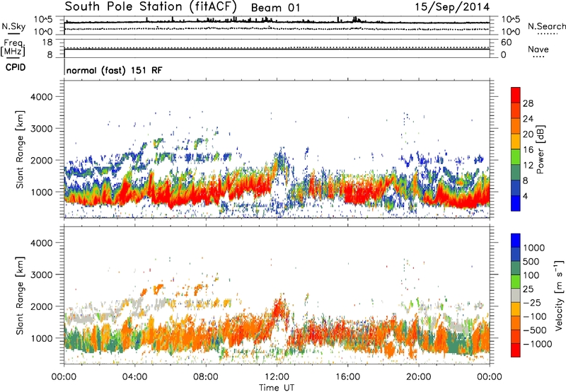Click the dotted line sample under Nave
This screenshot has width=566, height=392.
[x=538, y=57]
